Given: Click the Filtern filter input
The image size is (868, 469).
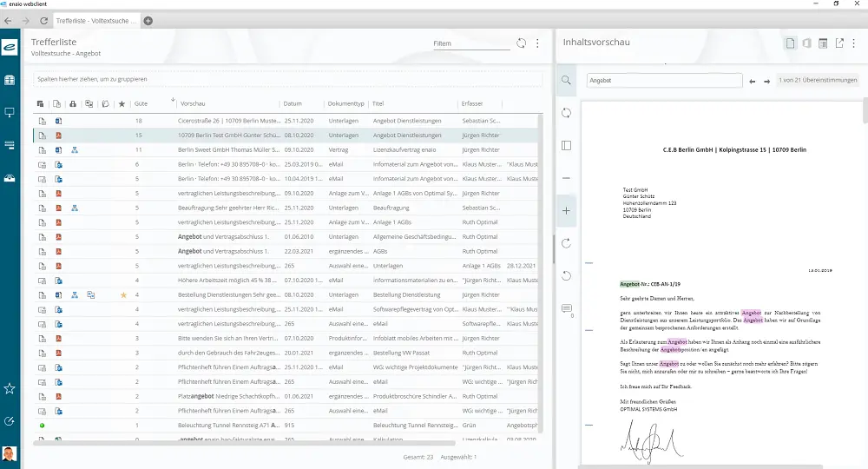Looking at the screenshot, I should [471, 43].
